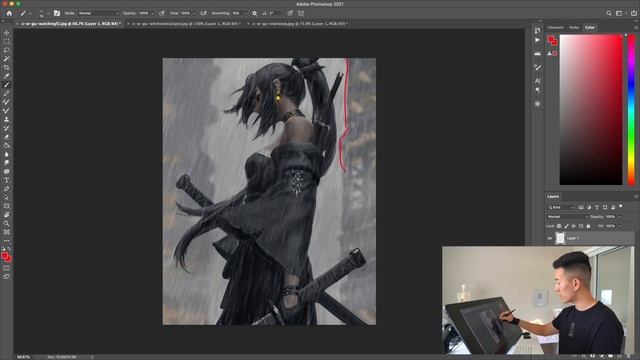Viewport: 640px width, 360px height.
Task: Toggle lock position
Action: (x=573, y=226)
